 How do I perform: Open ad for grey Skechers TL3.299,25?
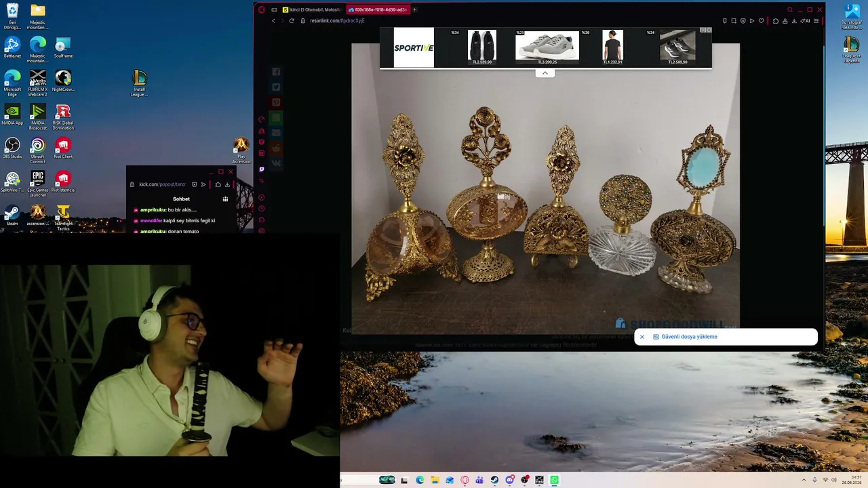coord(547,47)
